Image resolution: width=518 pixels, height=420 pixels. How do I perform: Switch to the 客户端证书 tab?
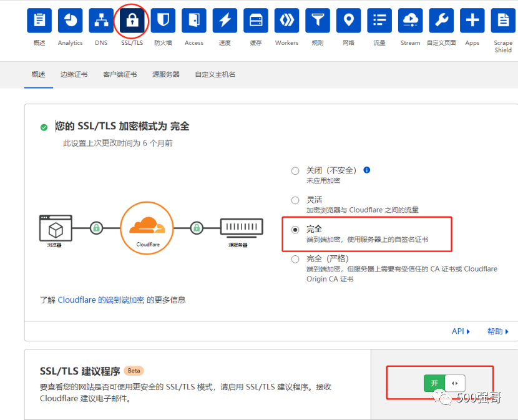click(120, 74)
